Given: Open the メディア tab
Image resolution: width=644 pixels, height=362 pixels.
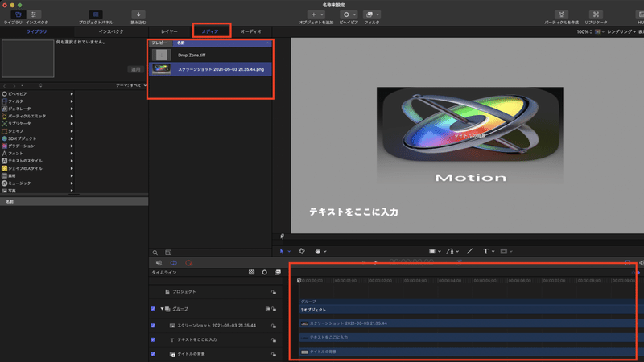Looking at the screenshot, I should (210, 31).
